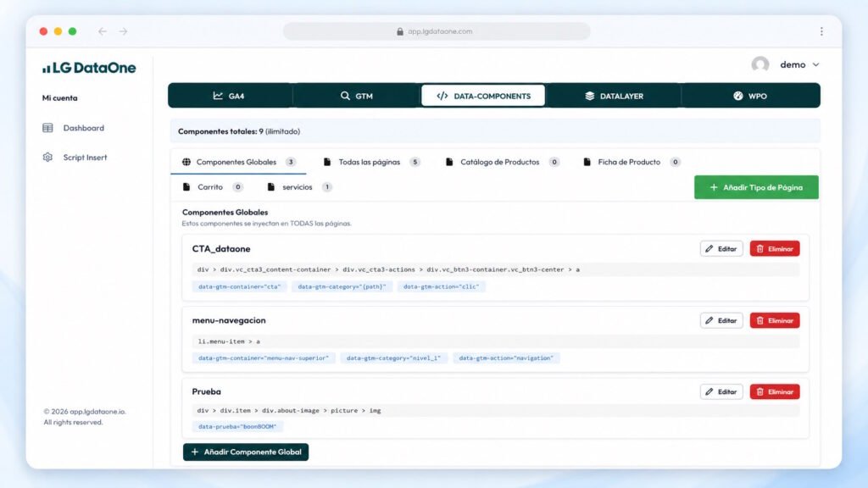Click the data-gtm-category="{path}" attribute tag
This screenshot has width=868, height=488.
[342, 286]
